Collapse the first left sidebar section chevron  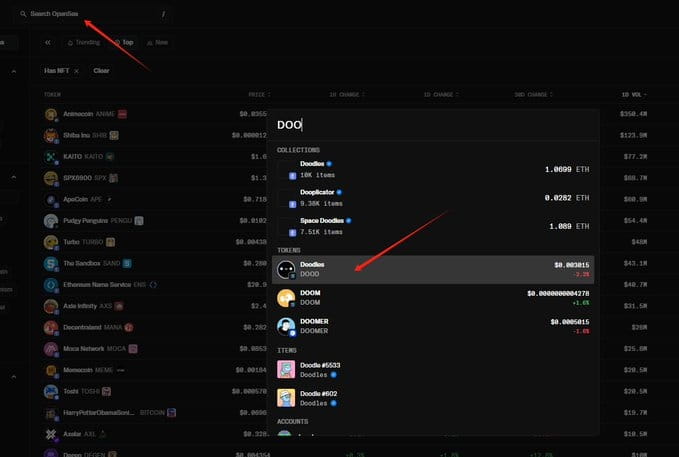14,71
